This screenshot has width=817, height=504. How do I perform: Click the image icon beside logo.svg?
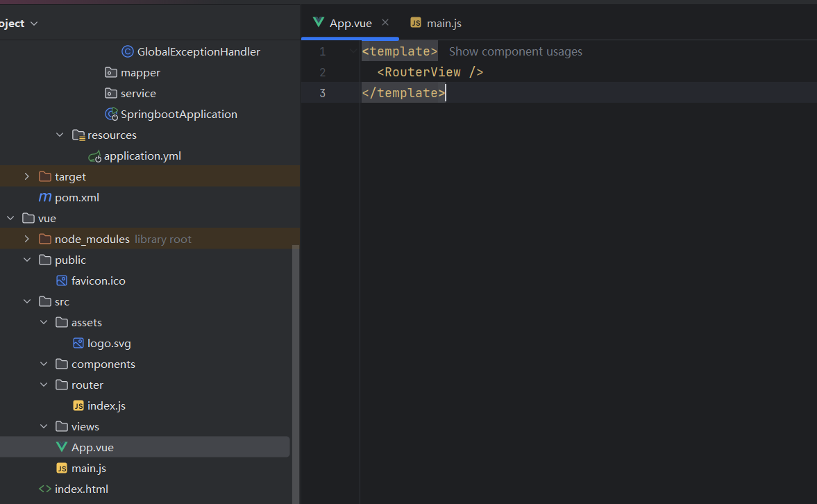(77, 343)
